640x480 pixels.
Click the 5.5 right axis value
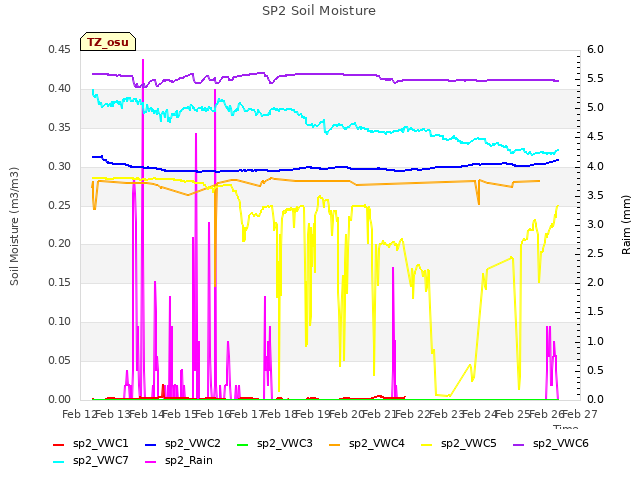click(x=596, y=79)
